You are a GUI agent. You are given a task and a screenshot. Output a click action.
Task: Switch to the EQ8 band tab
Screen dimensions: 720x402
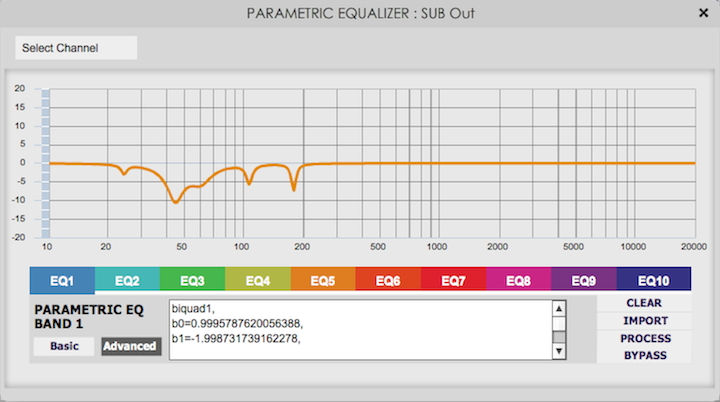(x=518, y=279)
